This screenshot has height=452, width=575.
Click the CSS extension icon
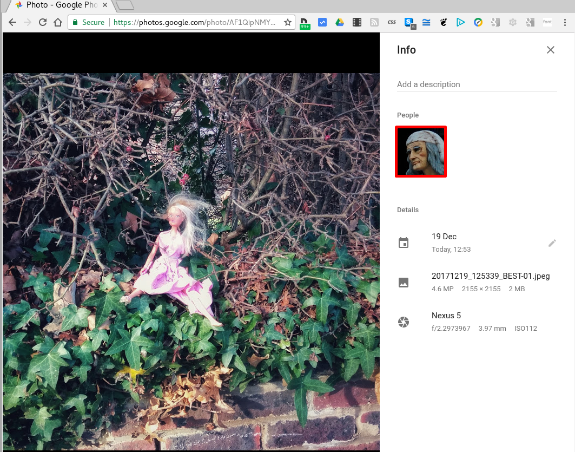[x=391, y=22]
